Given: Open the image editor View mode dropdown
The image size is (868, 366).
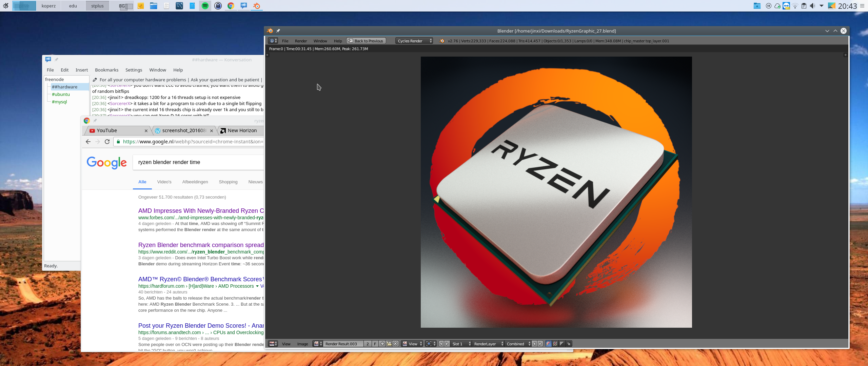Looking at the screenshot, I should [412, 344].
